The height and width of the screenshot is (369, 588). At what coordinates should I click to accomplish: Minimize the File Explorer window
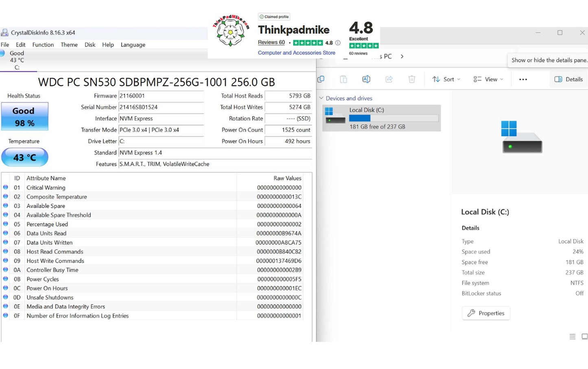(538, 33)
